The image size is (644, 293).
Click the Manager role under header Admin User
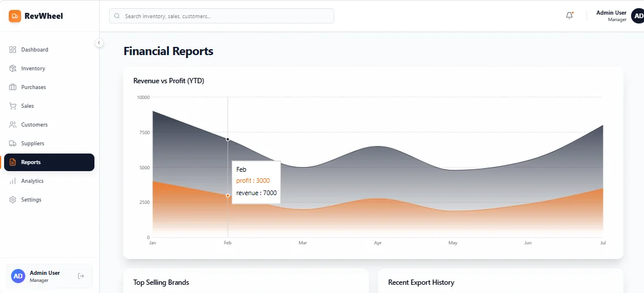617,20
